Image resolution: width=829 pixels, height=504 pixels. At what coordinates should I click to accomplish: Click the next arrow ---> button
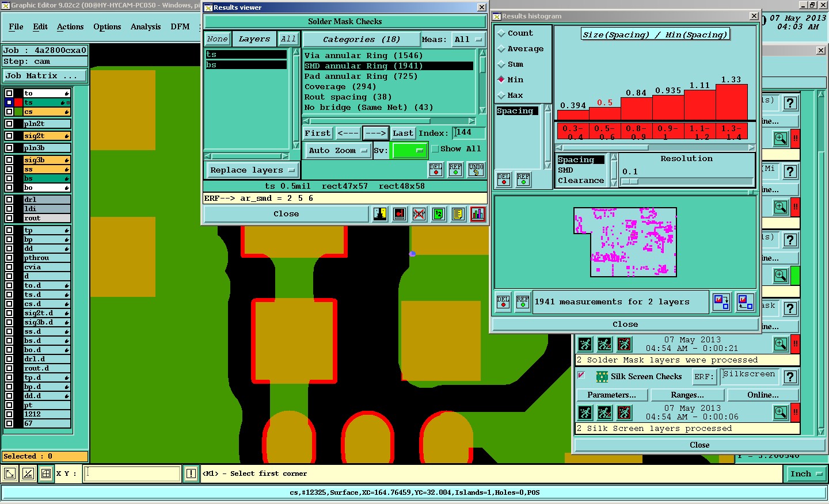376,133
